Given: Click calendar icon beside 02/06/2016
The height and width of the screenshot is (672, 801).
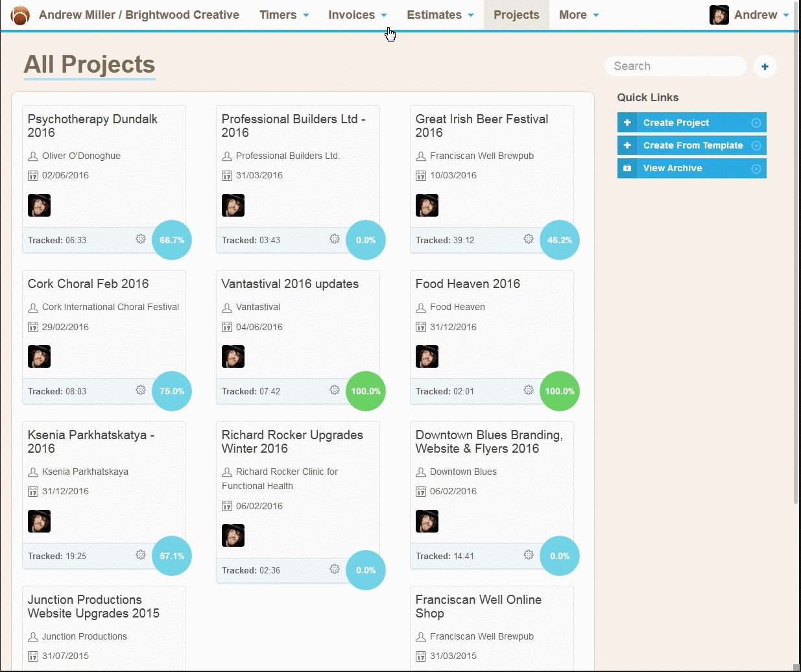Looking at the screenshot, I should 33,176.
